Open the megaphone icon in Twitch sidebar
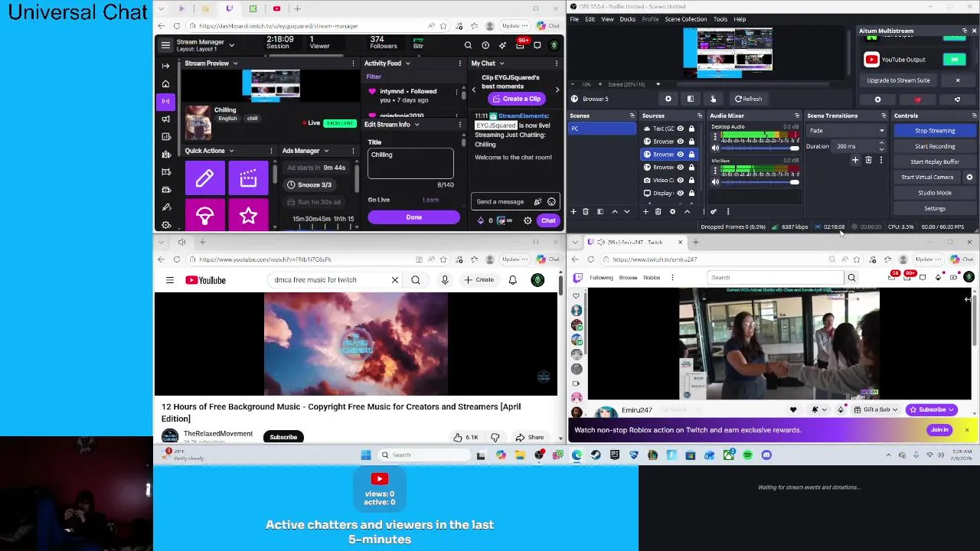Image resolution: width=980 pixels, height=551 pixels. tap(166, 119)
